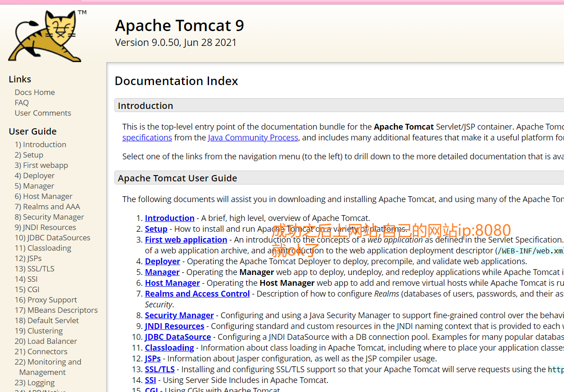Click the 'Links' sidebar heading

coord(20,79)
